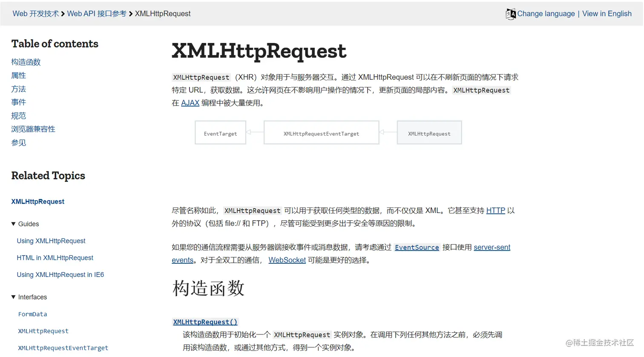Viewport: 644px width, 357px height.
Task: Open HTML in XMLHttpRequest guide
Action: [55, 258]
